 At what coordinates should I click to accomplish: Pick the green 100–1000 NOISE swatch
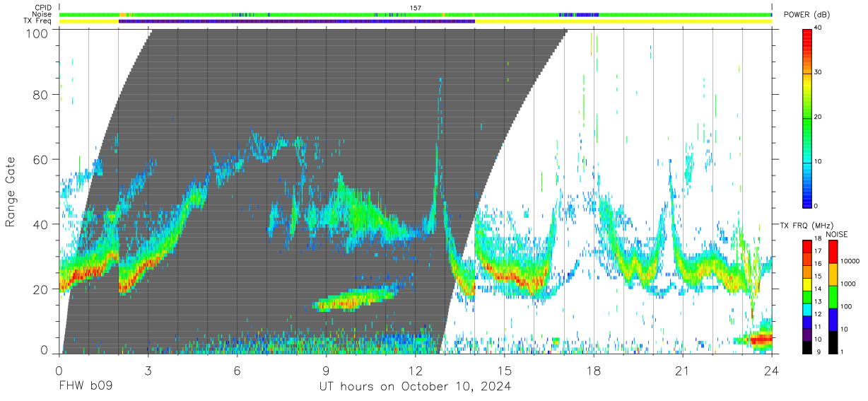tap(834, 296)
